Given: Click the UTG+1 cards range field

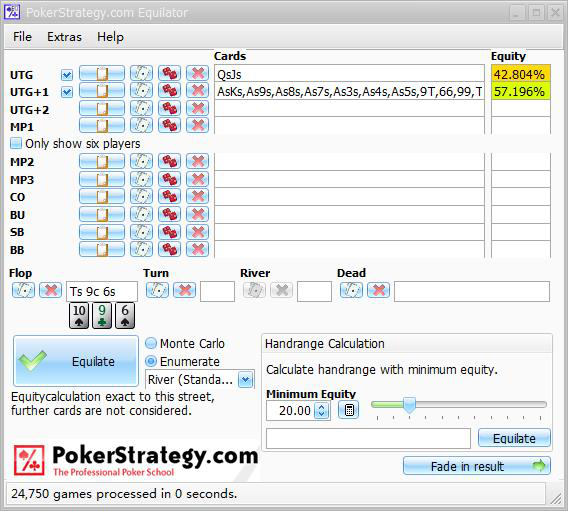Looking at the screenshot, I should 349,91.
